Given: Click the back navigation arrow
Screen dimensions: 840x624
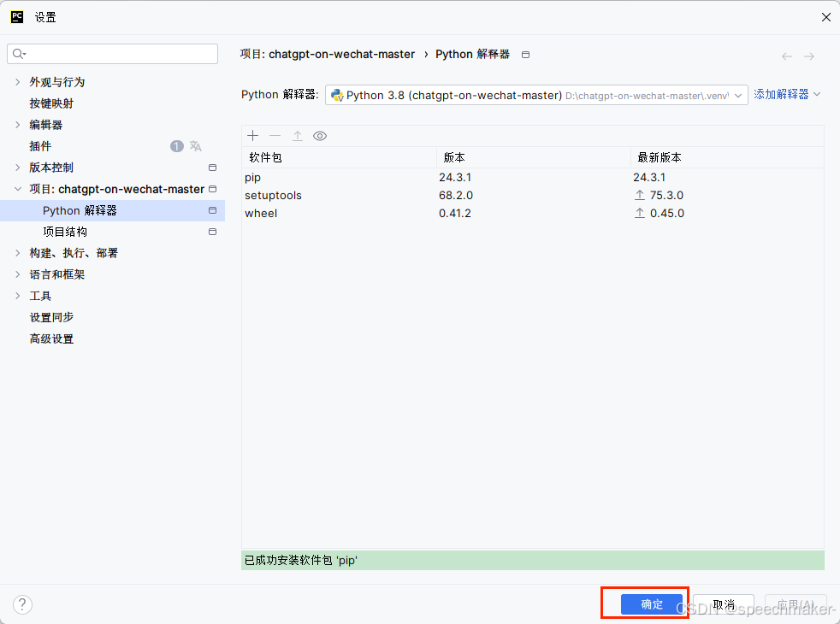Looking at the screenshot, I should click(786, 56).
